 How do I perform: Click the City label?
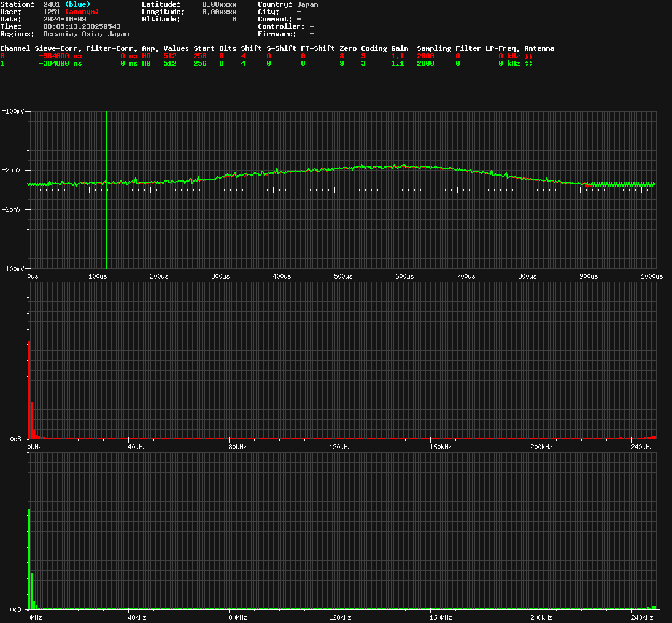(x=268, y=12)
